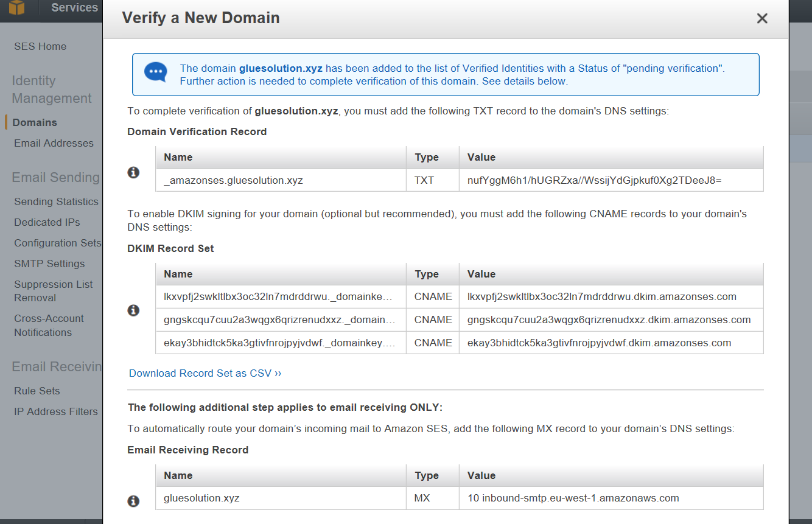Open Configuration Sets page

pos(58,243)
